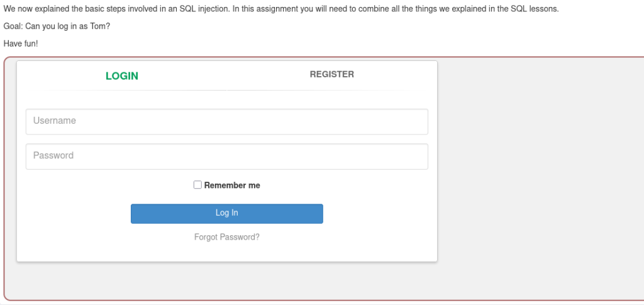Focus the Username input field
This screenshot has height=305, width=644.
226,121
